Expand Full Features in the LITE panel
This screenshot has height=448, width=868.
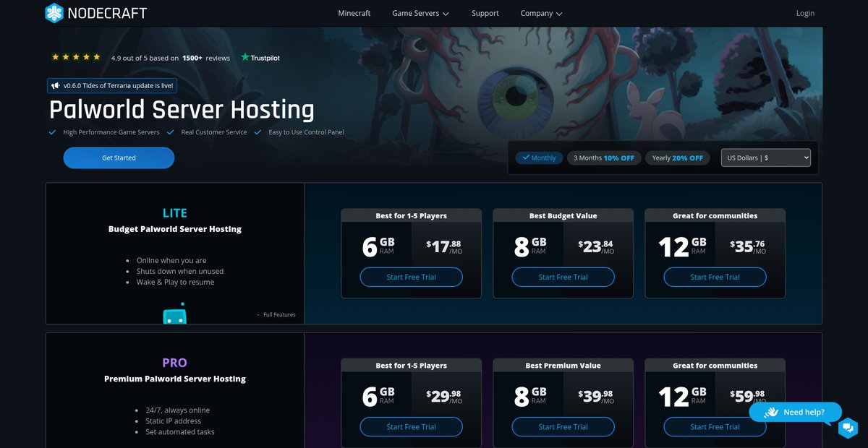[276, 315]
